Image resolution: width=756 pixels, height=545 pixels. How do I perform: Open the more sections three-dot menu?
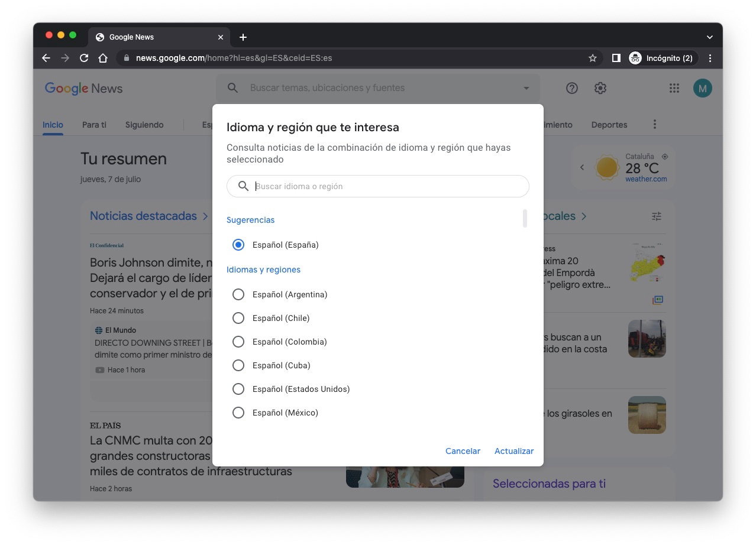tap(654, 125)
